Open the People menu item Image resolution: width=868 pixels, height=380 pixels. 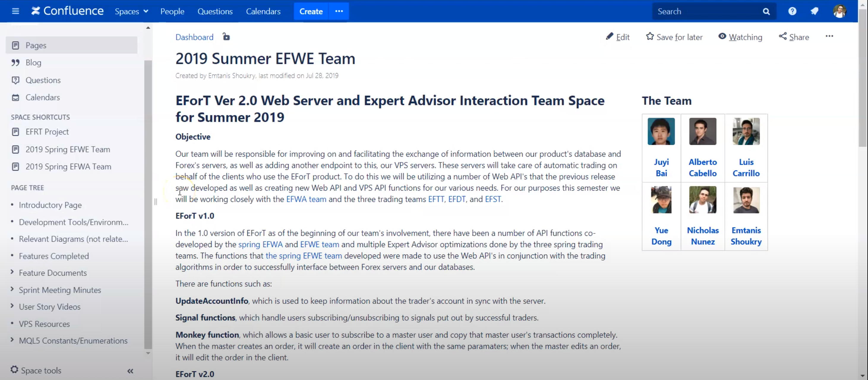click(x=172, y=12)
